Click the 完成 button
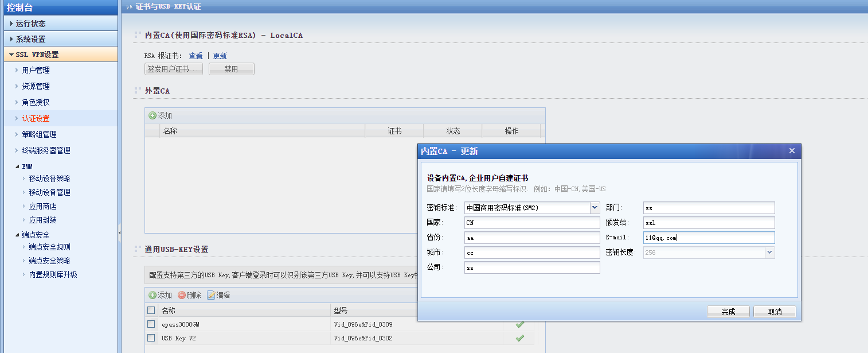This screenshot has height=353, width=868. [x=728, y=312]
